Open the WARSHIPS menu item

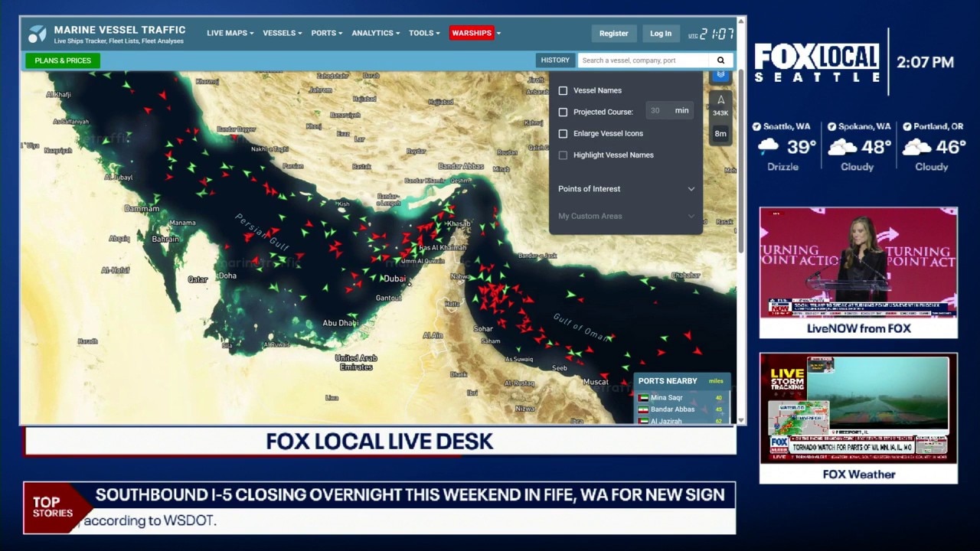point(472,33)
